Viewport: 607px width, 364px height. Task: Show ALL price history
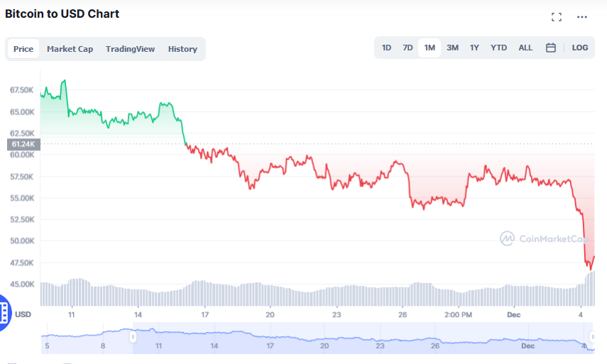[x=525, y=48]
